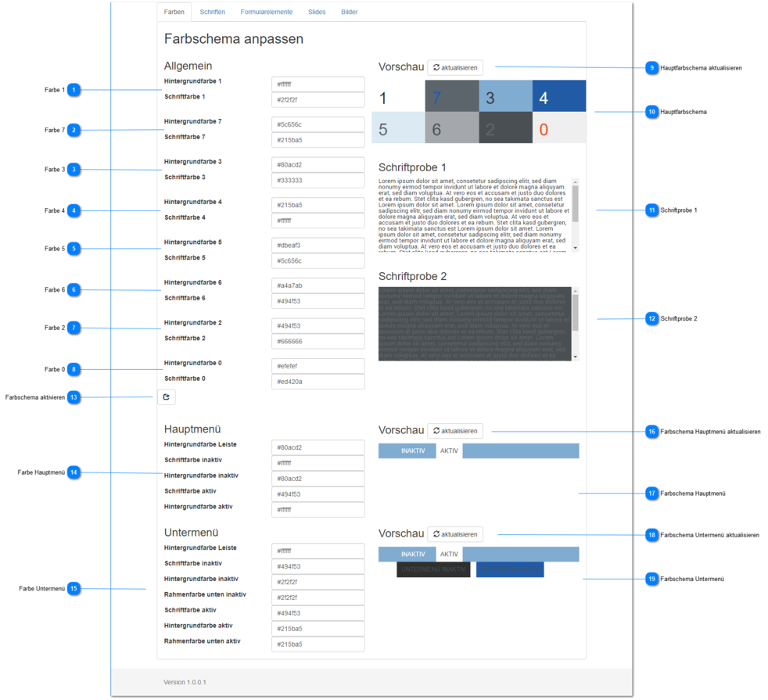Refresh the Allgemein Vorschau with aktualisieren

coord(455,67)
